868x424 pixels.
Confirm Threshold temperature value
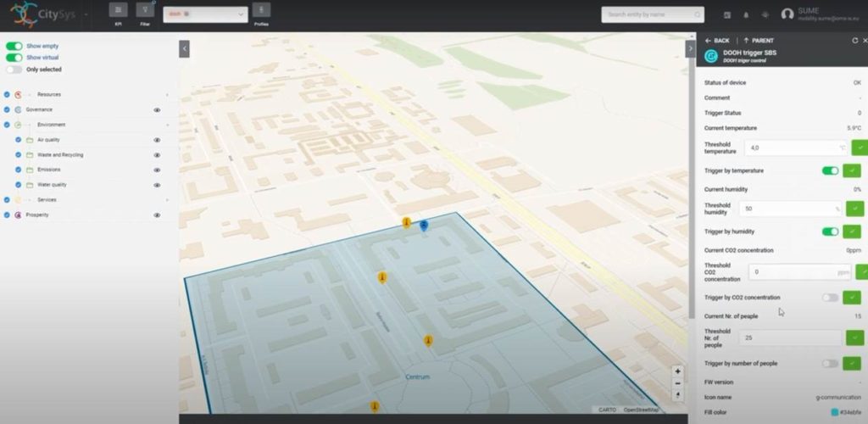point(860,148)
